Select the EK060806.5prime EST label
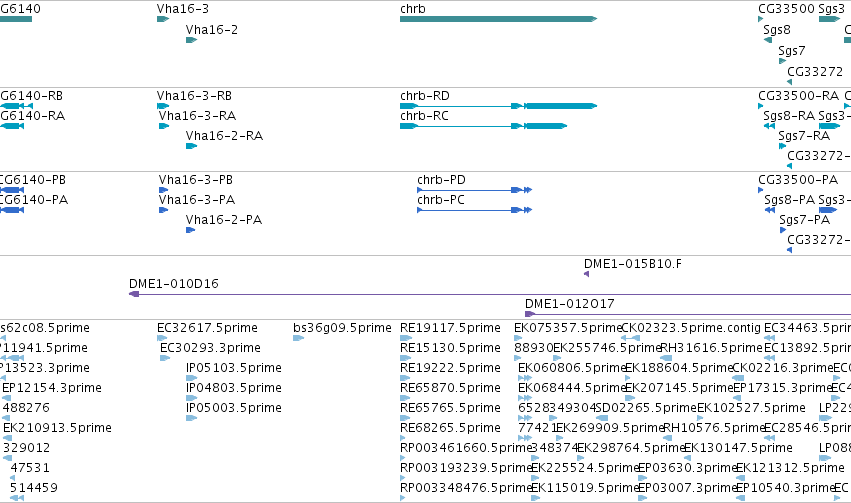Screen dimensions: 851x503 [572, 368]
